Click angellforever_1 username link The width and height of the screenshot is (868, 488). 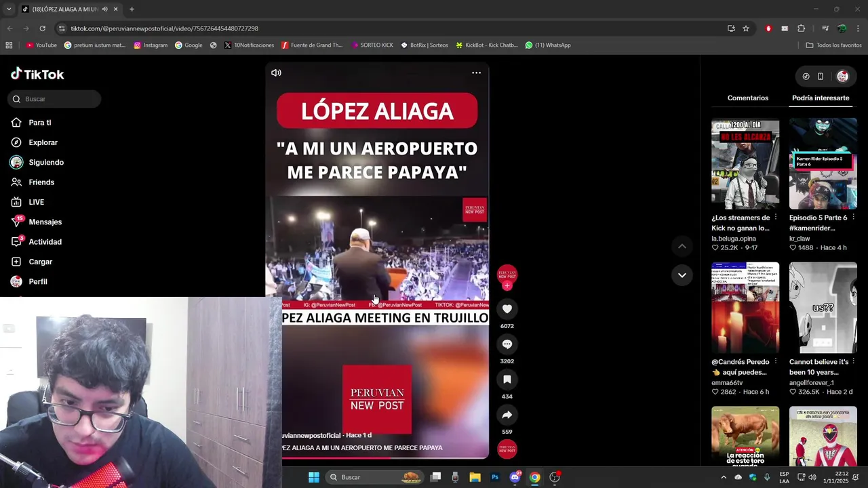point(812,383)
